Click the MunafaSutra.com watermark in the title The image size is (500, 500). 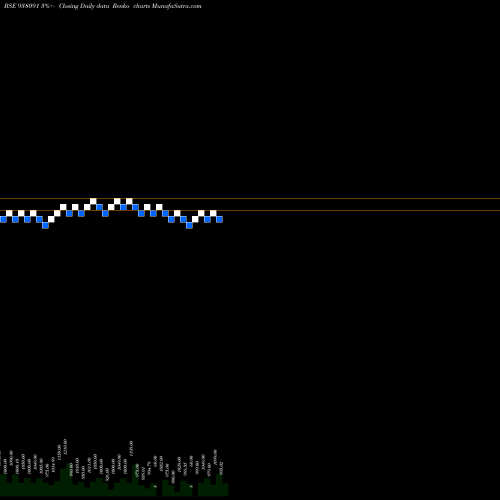click(x=176, y=6)
